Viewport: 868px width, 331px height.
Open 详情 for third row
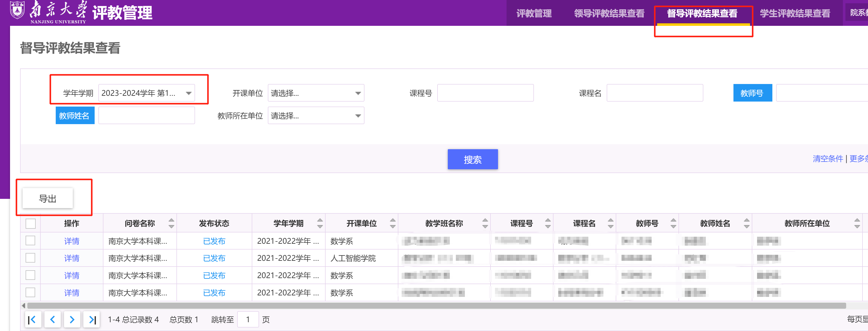72,275
